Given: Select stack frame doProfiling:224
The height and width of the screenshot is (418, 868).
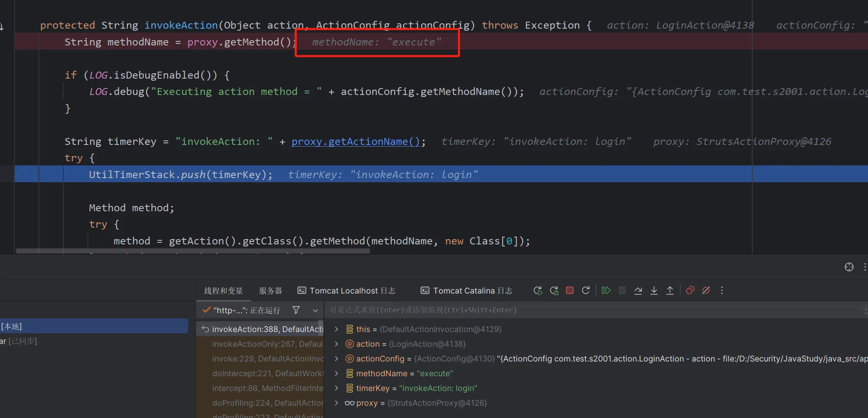Looking at the screenshot, I should [261, 403].
